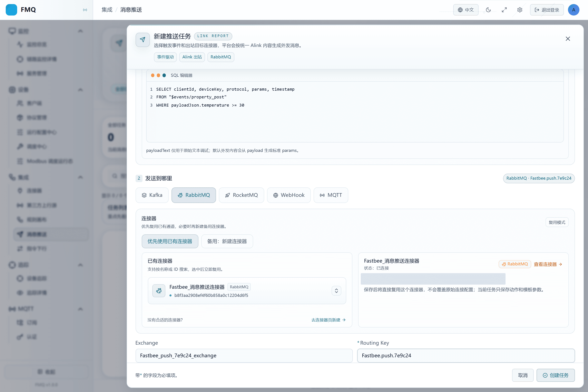The height and width of the screenshot is (392, 588).
Task: Open settings gear icon in header
Action: pyautogui.click(x=520, y=10)
